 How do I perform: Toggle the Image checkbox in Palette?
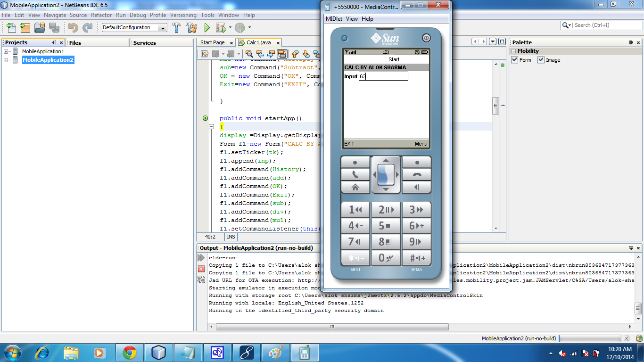pyautogui.click(x=541, y=60)
